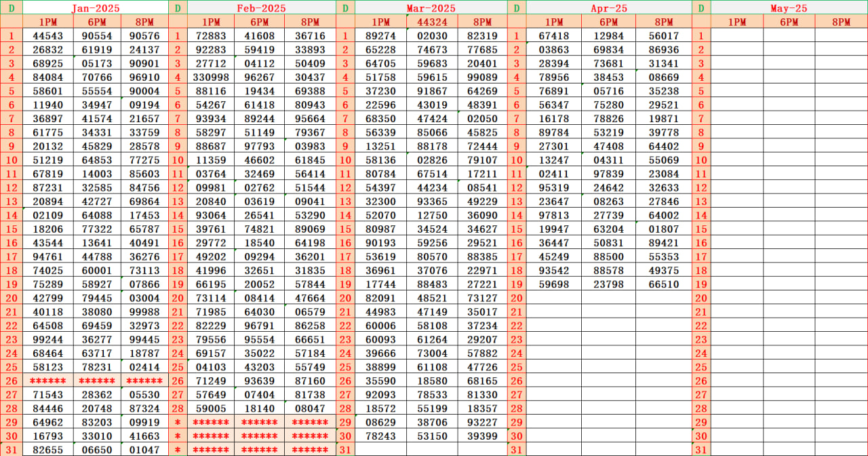Select the cell with 23798
This screenshot has width=868, height=456.
point(608,284)
